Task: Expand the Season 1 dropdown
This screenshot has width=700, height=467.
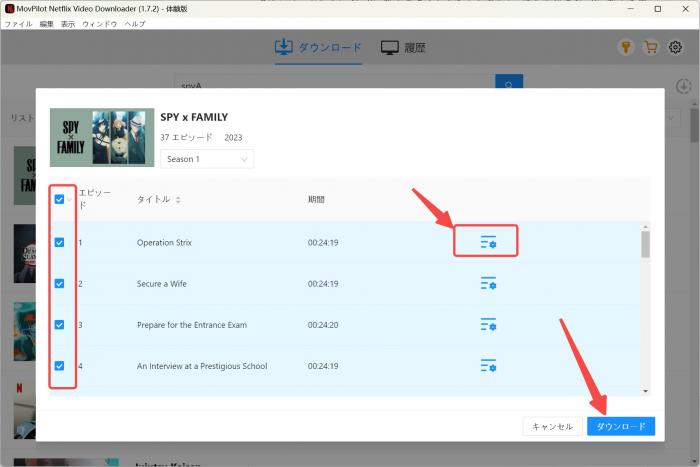Action: [207, 159]
